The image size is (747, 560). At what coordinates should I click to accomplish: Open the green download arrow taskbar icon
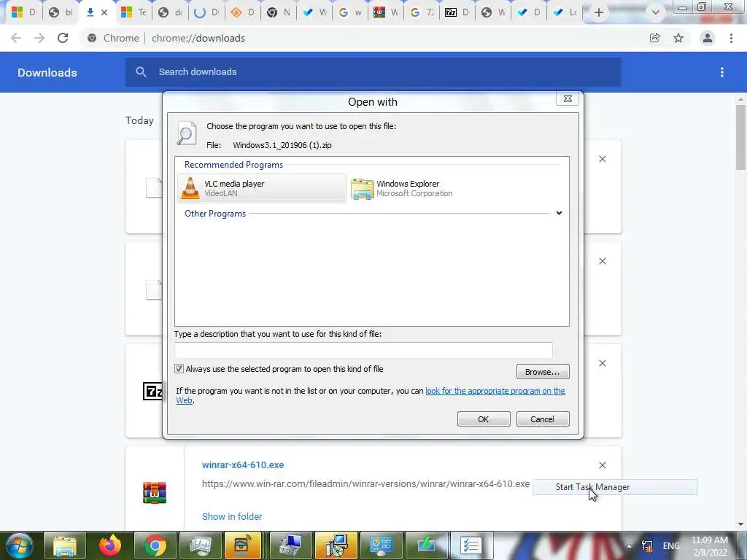point(426,545)
